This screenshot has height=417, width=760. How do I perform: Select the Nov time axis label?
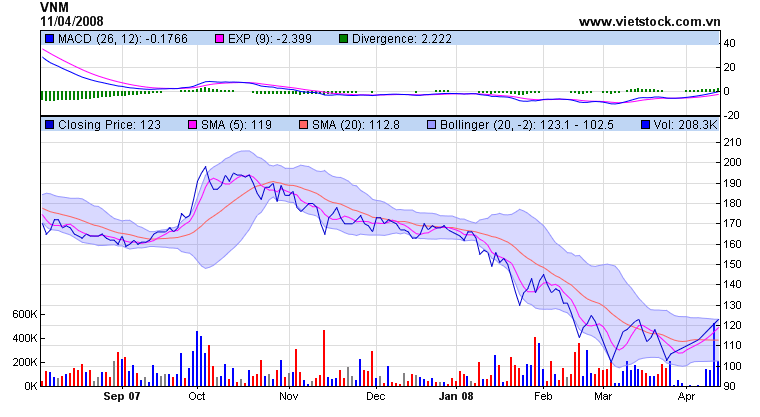(x=289, y=396)
